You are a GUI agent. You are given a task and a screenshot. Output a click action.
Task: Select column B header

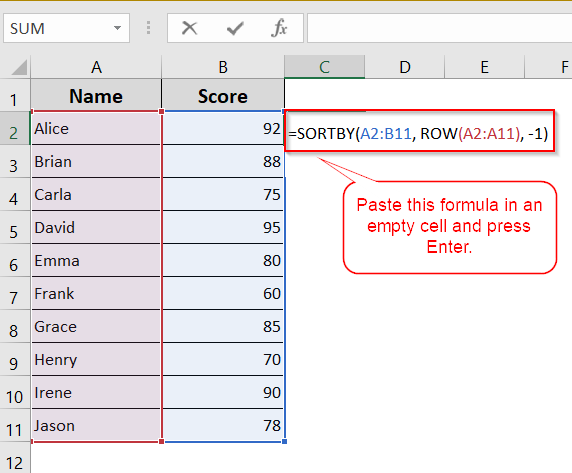(223, 67)
